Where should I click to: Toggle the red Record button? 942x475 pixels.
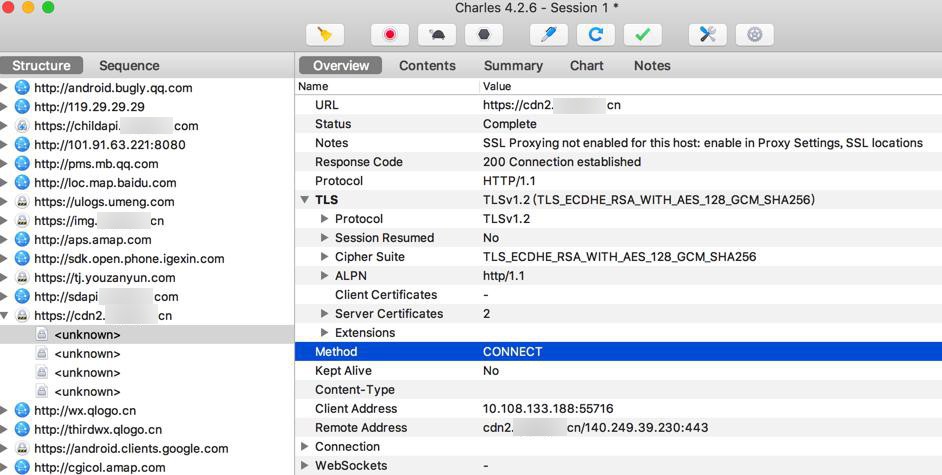point(389,34)
